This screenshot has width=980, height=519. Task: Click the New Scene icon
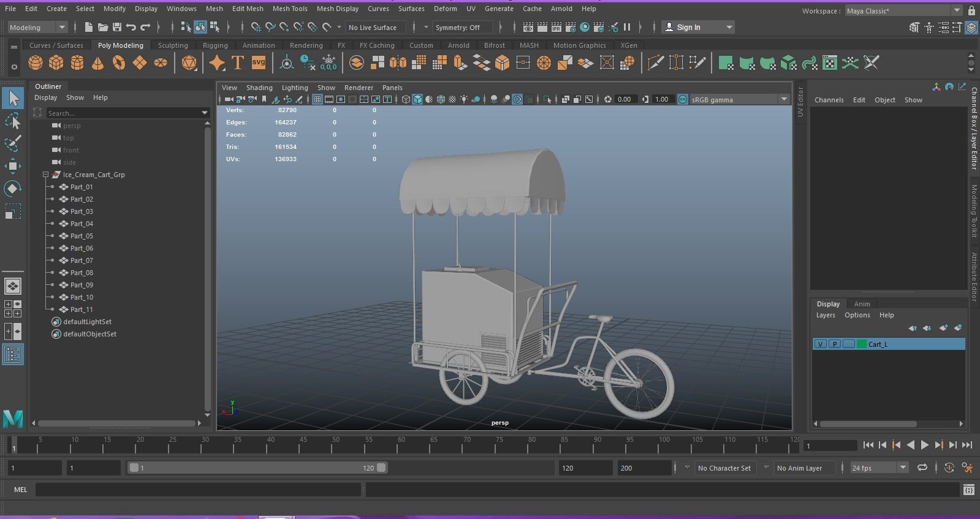88,27
